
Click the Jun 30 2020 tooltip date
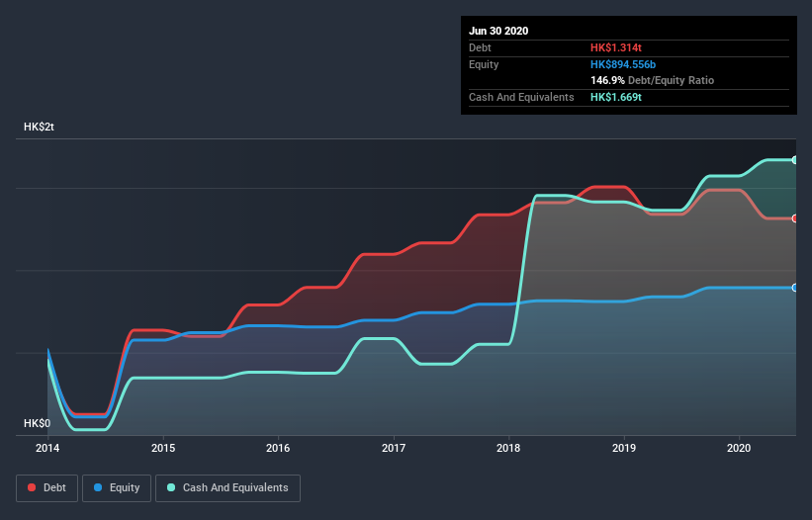(498, 31)
